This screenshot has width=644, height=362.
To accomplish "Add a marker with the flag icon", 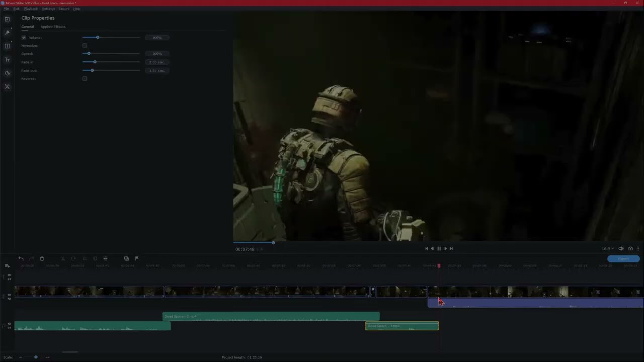I will [137, 259].
